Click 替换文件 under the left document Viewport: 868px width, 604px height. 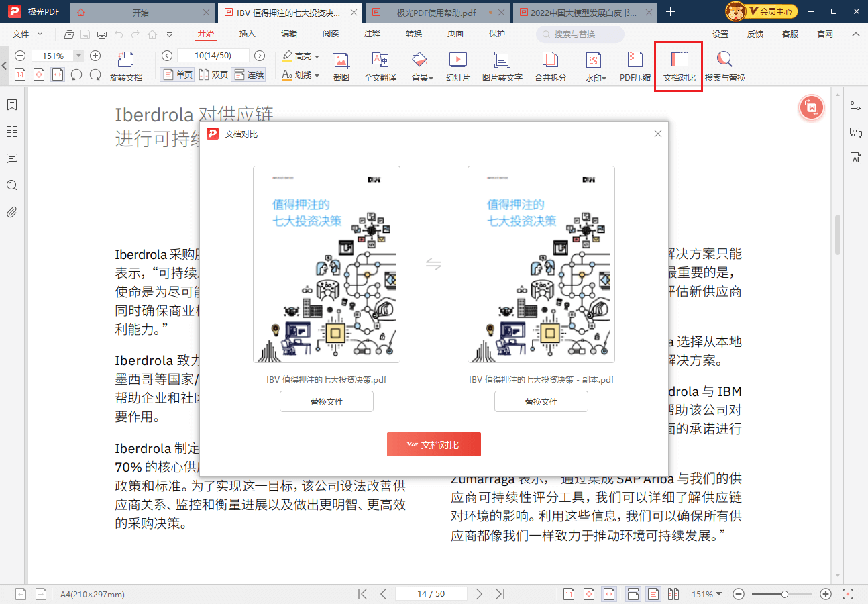pos(327,401)
